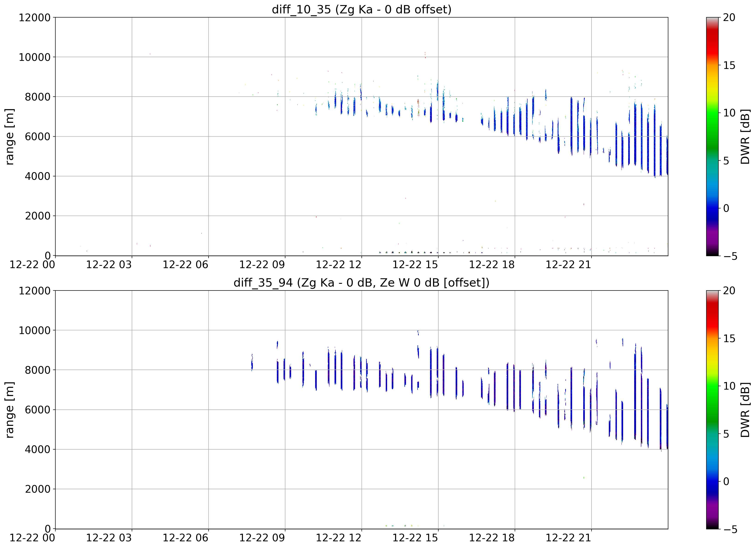Click the 4000 y-tick on diff_35_94 plot

[38, 449]
